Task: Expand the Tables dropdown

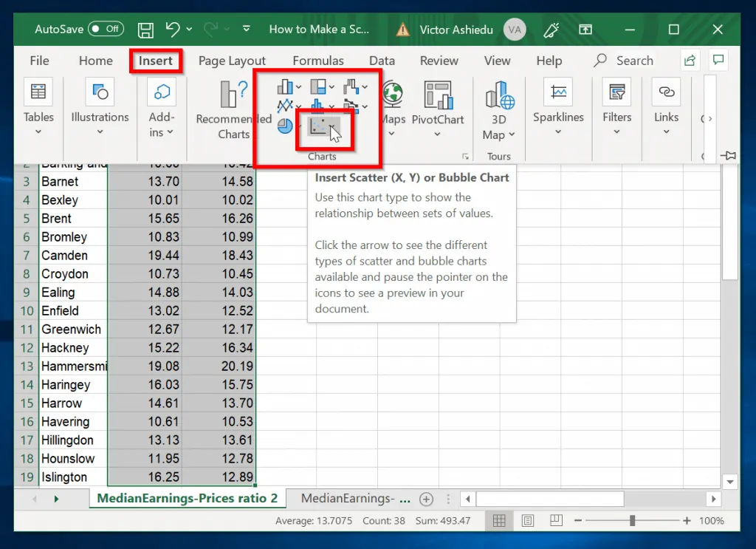Action: coord(38,133)
